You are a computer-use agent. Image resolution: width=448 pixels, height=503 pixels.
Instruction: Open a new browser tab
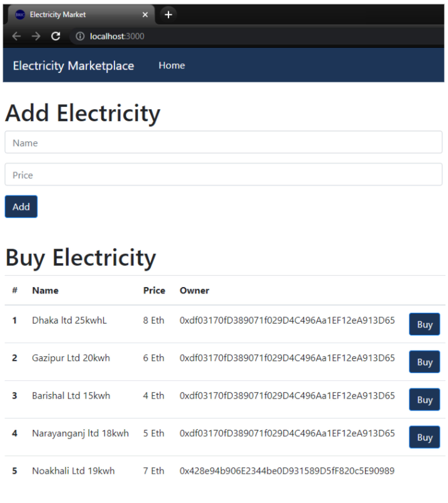[x=168, y=15]
